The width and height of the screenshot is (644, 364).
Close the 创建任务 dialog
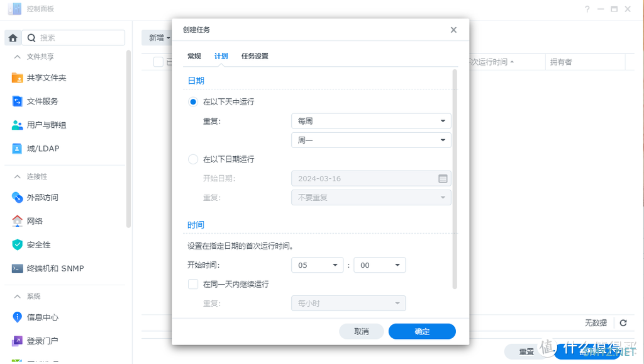coord(453,30)
